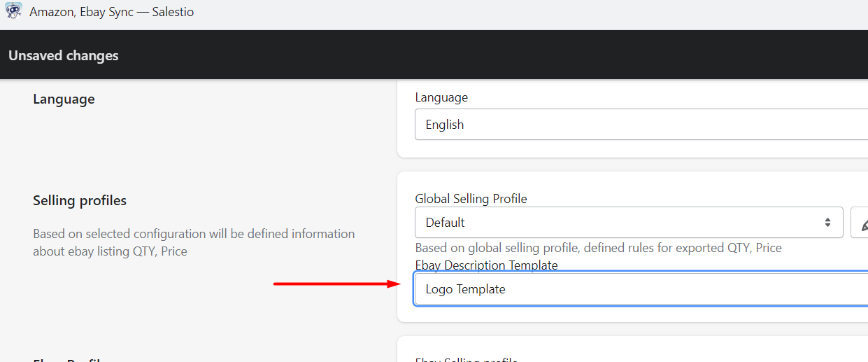Image resolution: width=868 pixels, height=362 pixels.
Task: Click the Salestio robot app icon
Action: pyautogui.click(x=13, y=12)
